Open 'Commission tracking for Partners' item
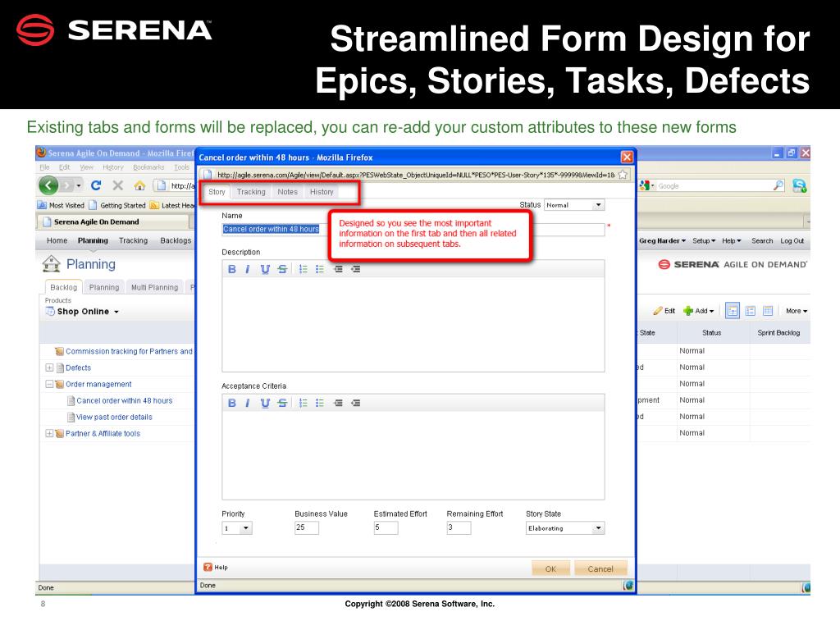 click(x=129, y=351)
